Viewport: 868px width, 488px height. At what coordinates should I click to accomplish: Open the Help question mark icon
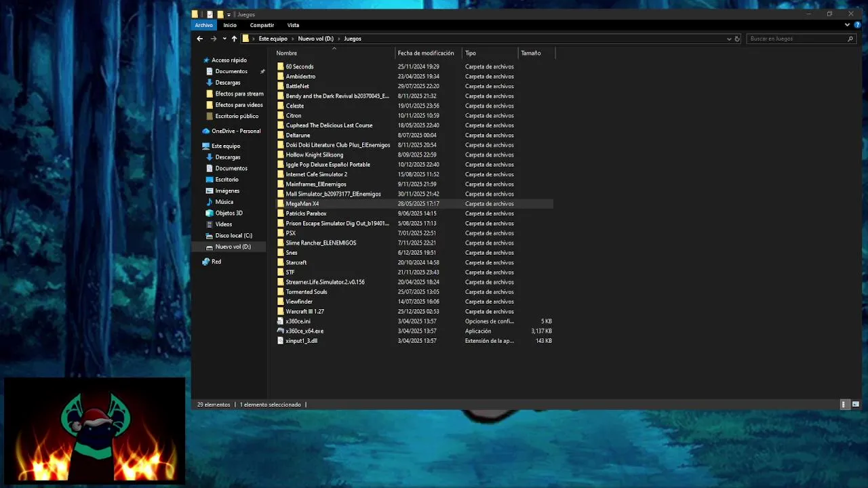(857, 25)
